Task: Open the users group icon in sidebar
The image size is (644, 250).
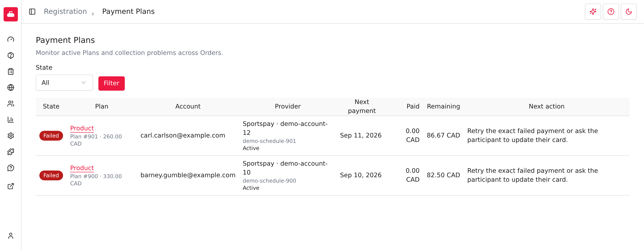Action: (x=11, y=104)
